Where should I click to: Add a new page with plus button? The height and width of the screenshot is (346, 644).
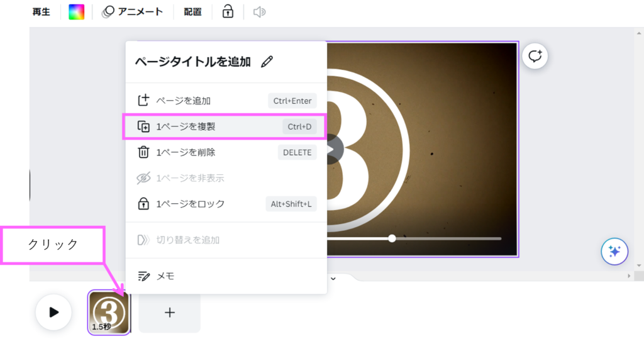point(169,313)
